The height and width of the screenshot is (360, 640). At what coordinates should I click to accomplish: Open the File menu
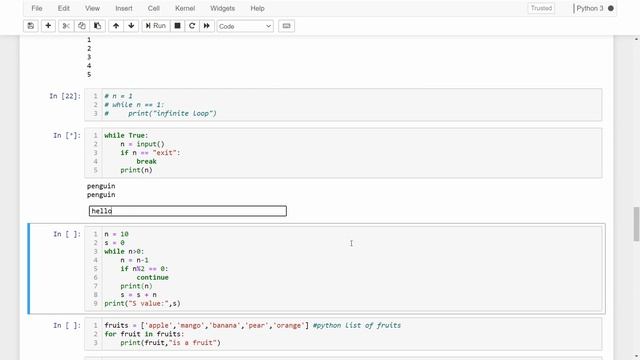(37, 8)
